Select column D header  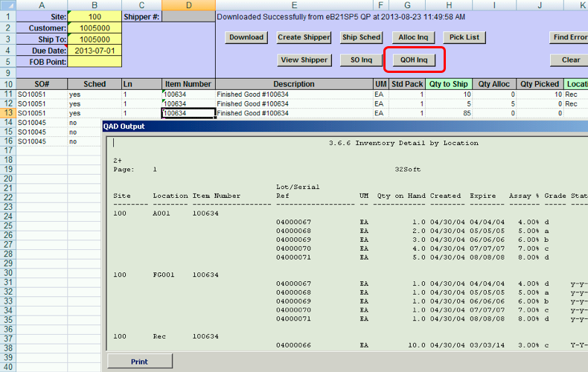point(188,5)
